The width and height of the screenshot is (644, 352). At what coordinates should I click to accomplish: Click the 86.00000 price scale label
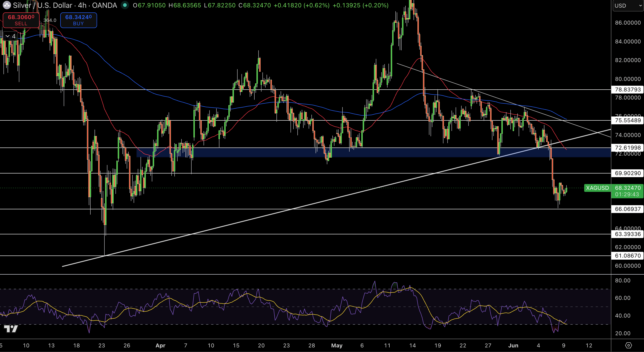627,23
